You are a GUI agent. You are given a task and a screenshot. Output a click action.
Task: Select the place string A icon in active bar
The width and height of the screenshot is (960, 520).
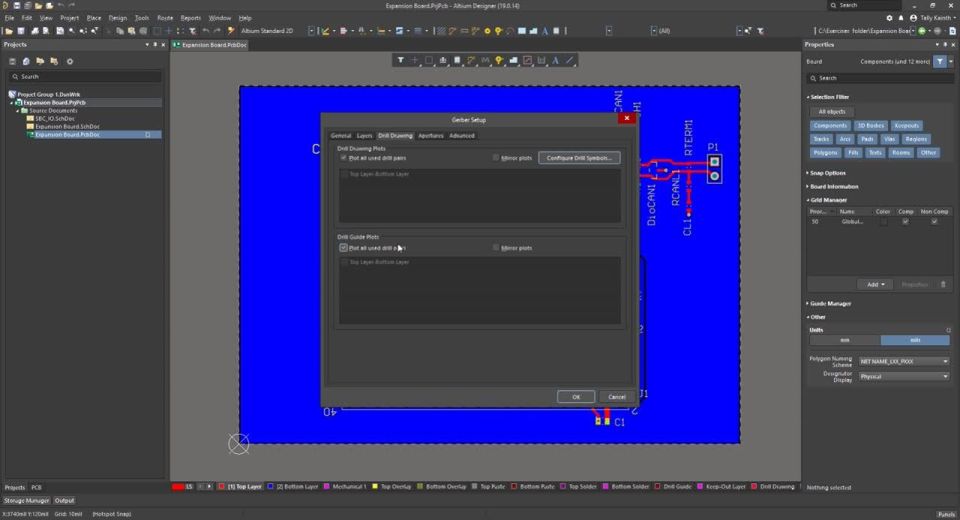555,60
